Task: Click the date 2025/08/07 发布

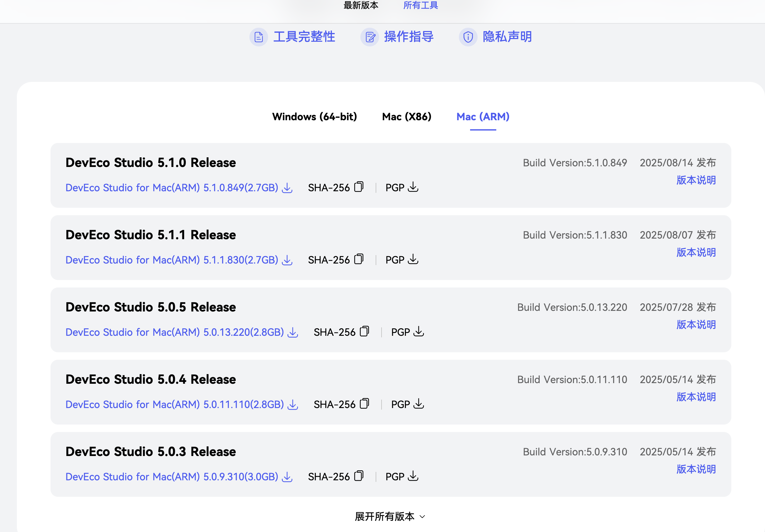Action: coord(678,235)
